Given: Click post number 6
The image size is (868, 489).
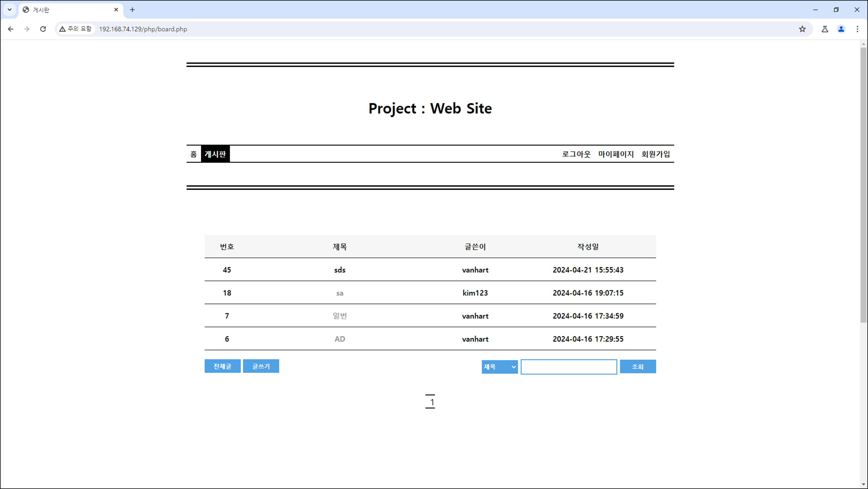Looking at the screenshot, I should 227,339.
